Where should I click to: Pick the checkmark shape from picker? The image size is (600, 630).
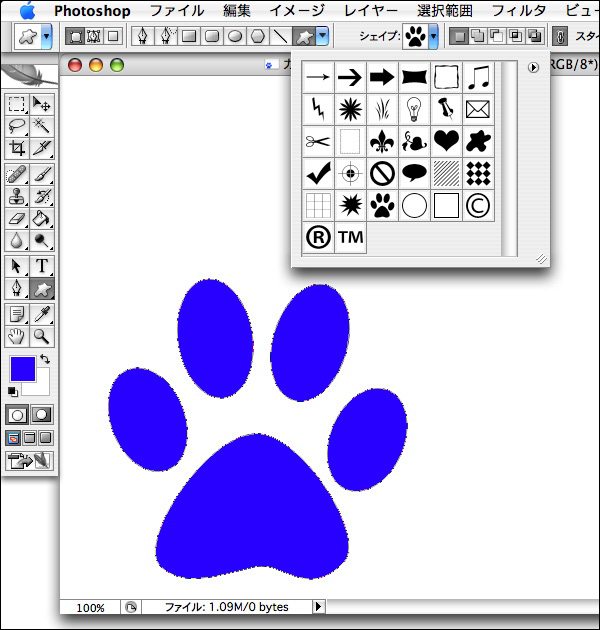pos(318,174)
